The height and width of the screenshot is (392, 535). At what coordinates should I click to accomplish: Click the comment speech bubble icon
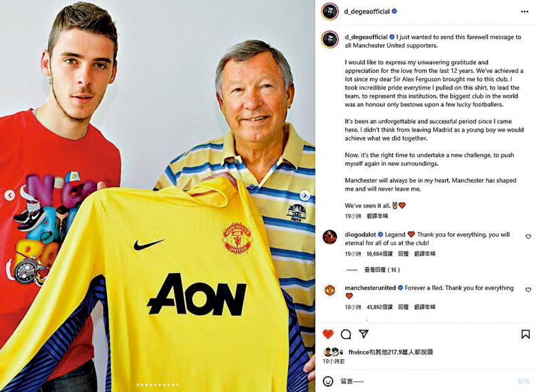click(x=346, y=334)
